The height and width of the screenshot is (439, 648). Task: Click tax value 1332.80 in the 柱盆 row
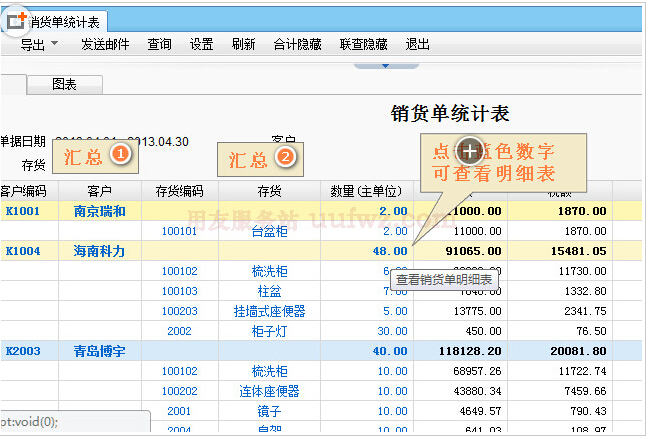586,291
